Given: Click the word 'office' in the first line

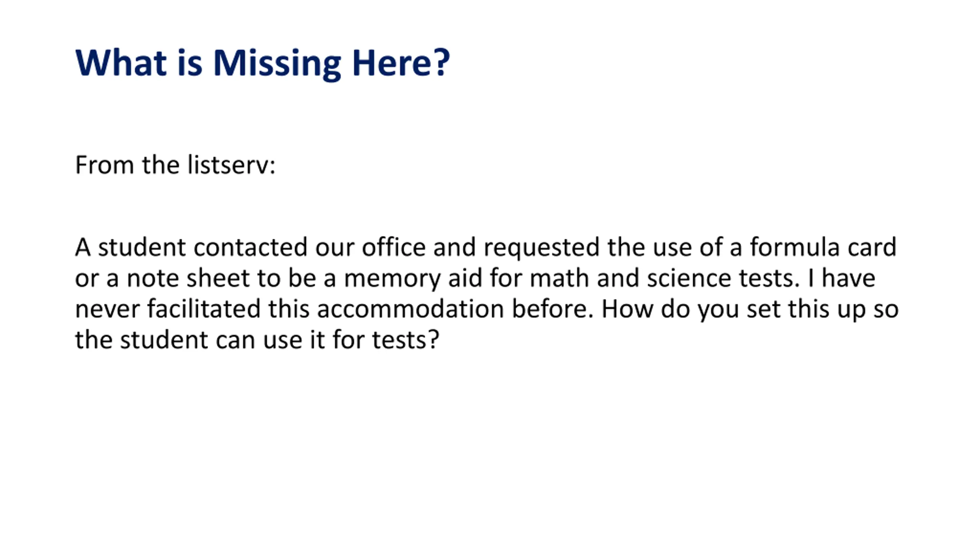Looking at the screenshot, I should (394, 247).
